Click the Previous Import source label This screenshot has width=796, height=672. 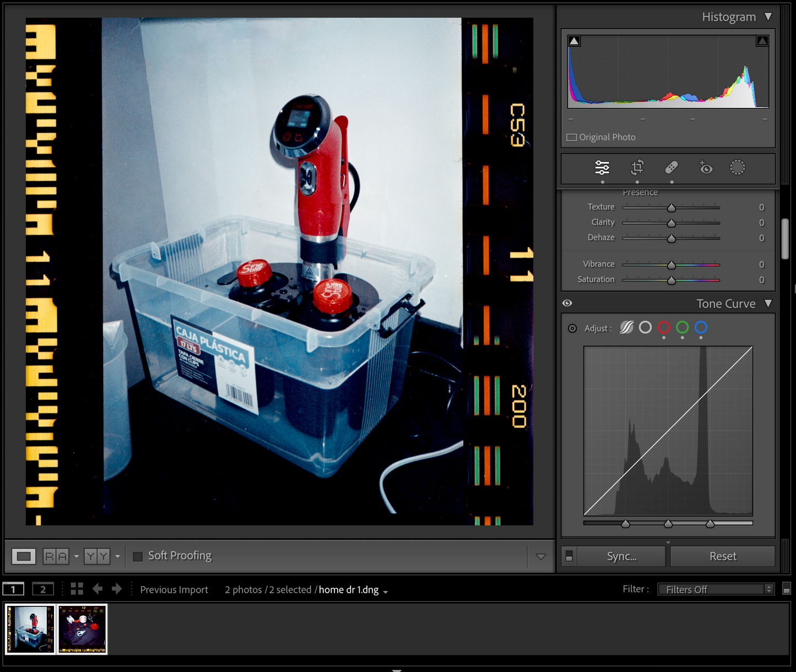pyautogui.click(x=174, y=589)
